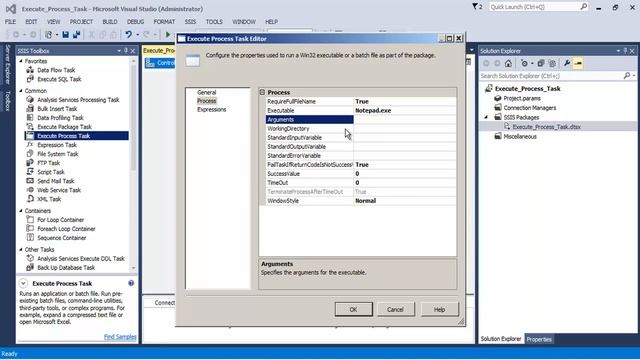Image resolution: width=640 pixels, height=360 pixels.
Task: Collapse the Process category in the property grid
Action: 262,92
